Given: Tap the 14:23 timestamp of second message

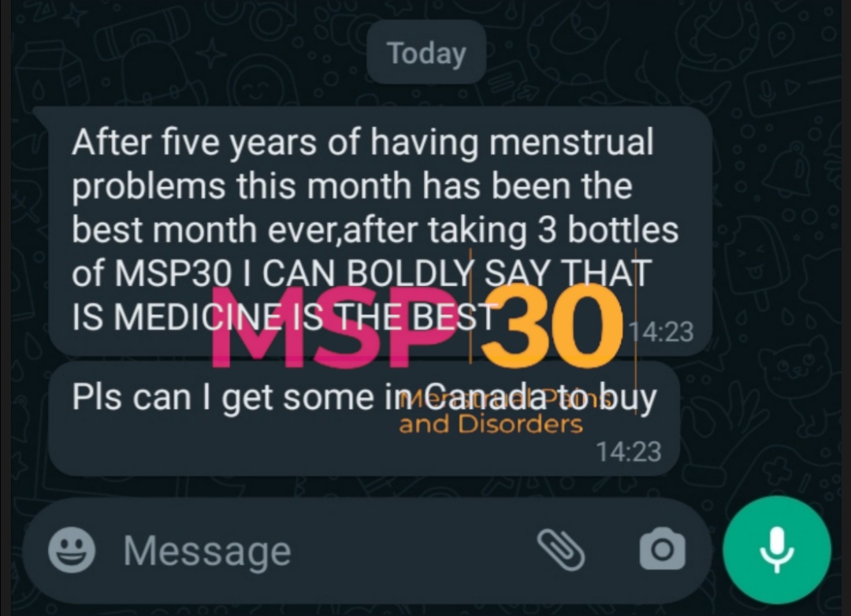Looking at the screenshot, I should point(629,451).
